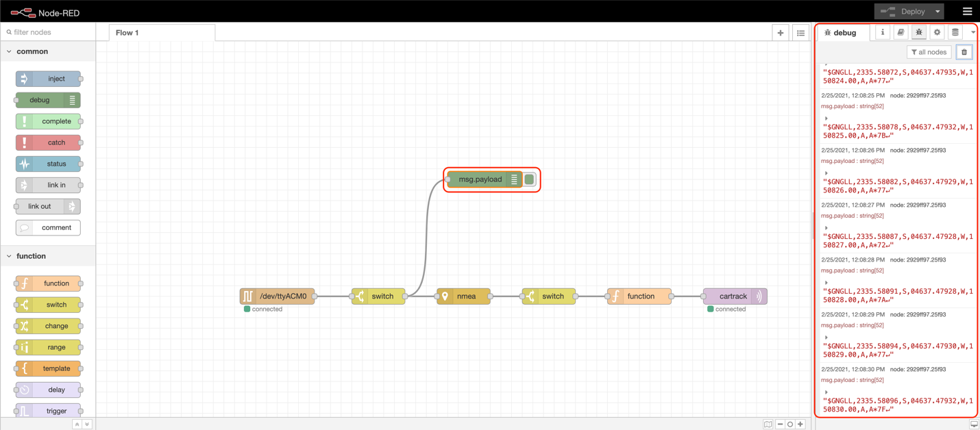Expand the 12:08:27 PM debug message
The width and height of the screenshot is (980, 430).
[826, 228]
